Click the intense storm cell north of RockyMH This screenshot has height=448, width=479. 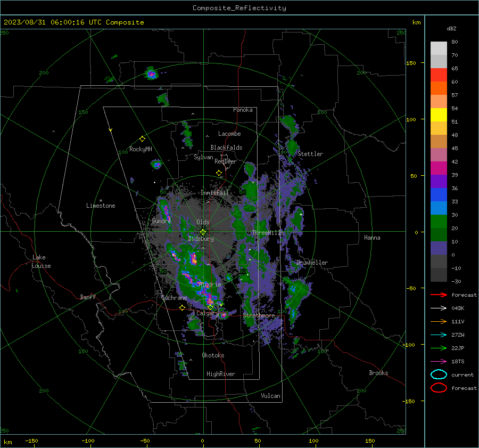tap(151, 74)
